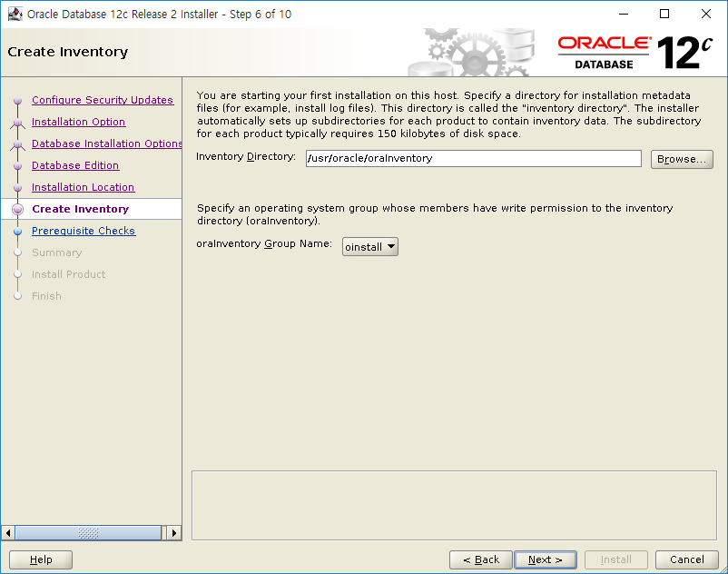Cancel the installation

point(686,559)
